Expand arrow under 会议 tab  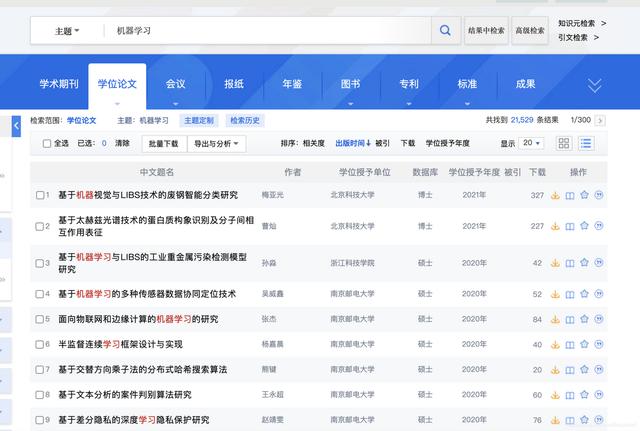pyautogui.click(x=176, y=104)
